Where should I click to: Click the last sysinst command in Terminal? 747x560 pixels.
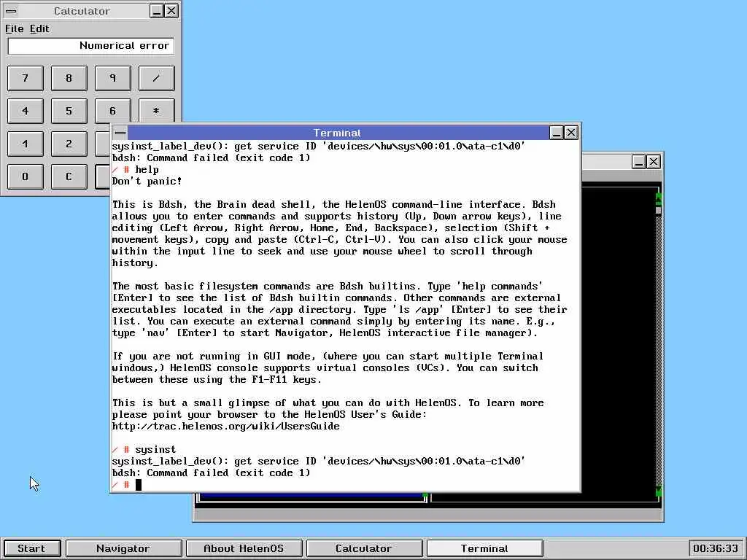[x=155, y=449]
